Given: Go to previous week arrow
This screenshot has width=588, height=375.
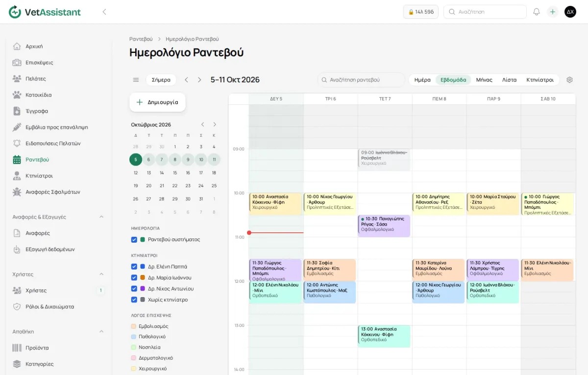Looking at the screenshot, I should pos(187,80).
